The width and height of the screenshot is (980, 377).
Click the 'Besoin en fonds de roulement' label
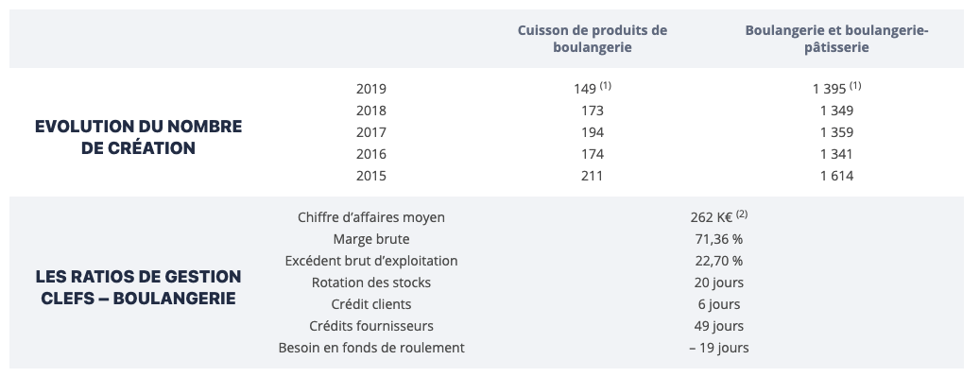tap(371, 348)
